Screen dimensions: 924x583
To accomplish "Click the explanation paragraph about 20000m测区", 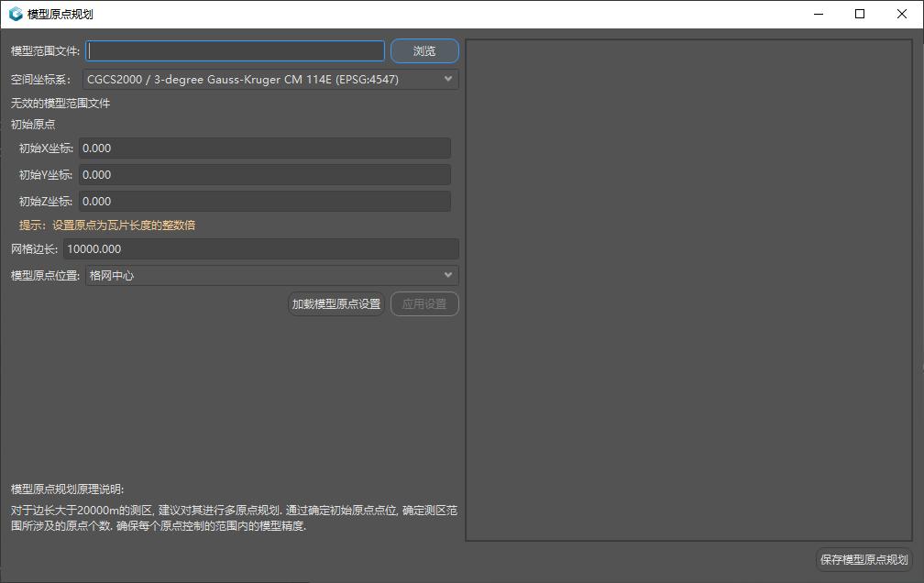I will pyautogui.click(x=234, y=518).
